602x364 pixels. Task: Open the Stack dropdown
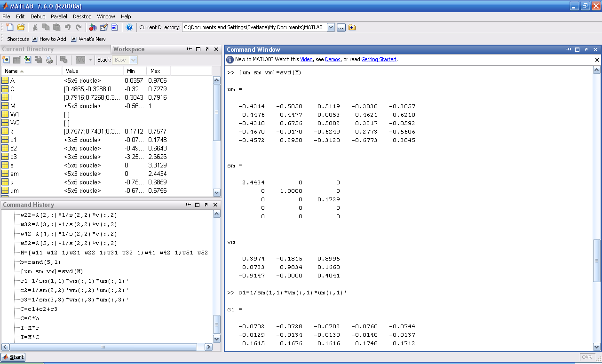tap(134, 60)
